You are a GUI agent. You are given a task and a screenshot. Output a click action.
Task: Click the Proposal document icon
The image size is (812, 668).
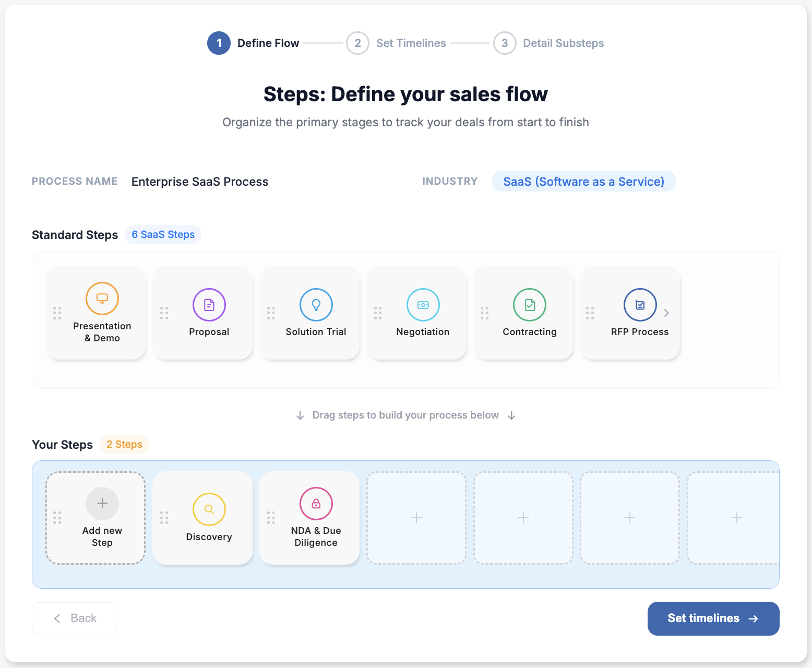(x=209, y=305)
